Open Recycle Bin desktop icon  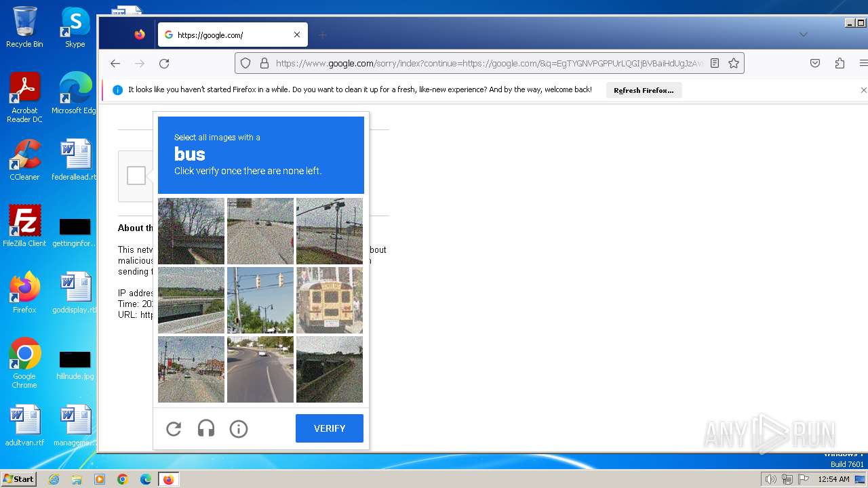click(x=24, y=27)
